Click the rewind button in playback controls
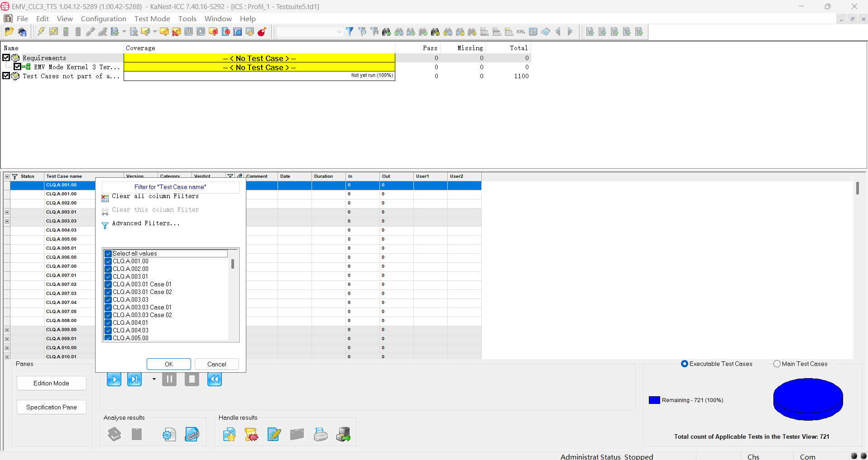This screenshot has height=460, width=868. (x=215, y=379)
